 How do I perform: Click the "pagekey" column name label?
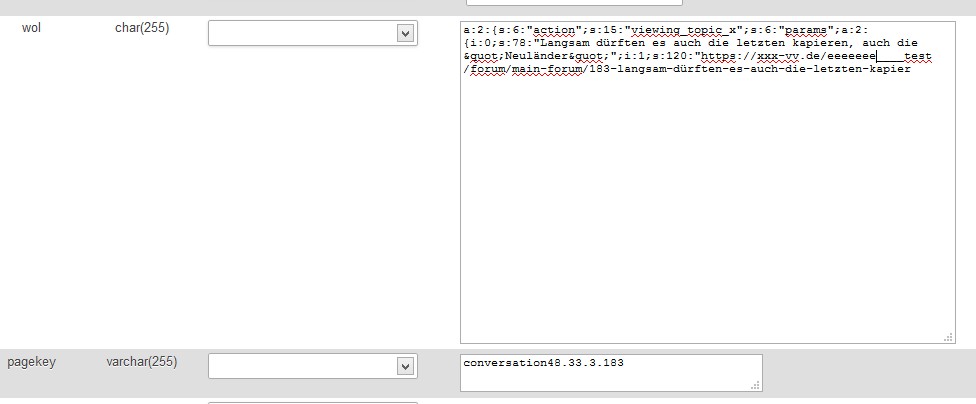(32, 362)
